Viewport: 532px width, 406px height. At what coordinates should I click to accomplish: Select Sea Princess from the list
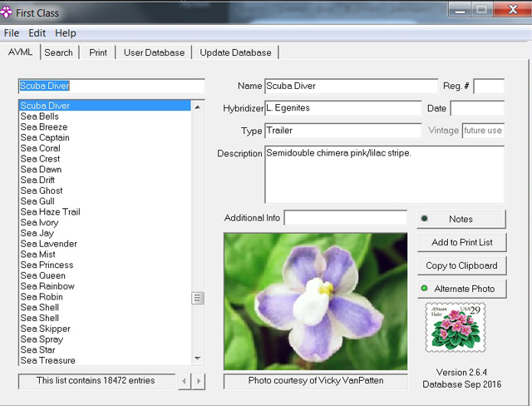[47, 265]
